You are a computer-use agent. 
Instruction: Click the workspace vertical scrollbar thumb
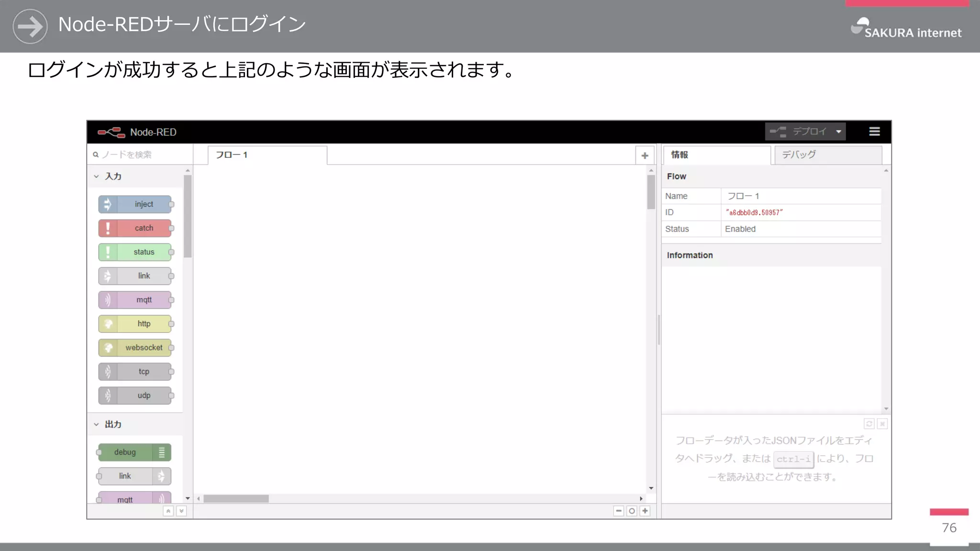(x=651, y=192)
